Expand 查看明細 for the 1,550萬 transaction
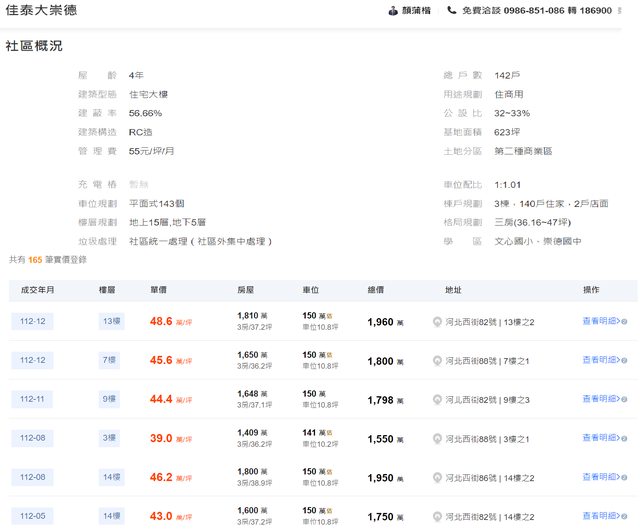 604,439
